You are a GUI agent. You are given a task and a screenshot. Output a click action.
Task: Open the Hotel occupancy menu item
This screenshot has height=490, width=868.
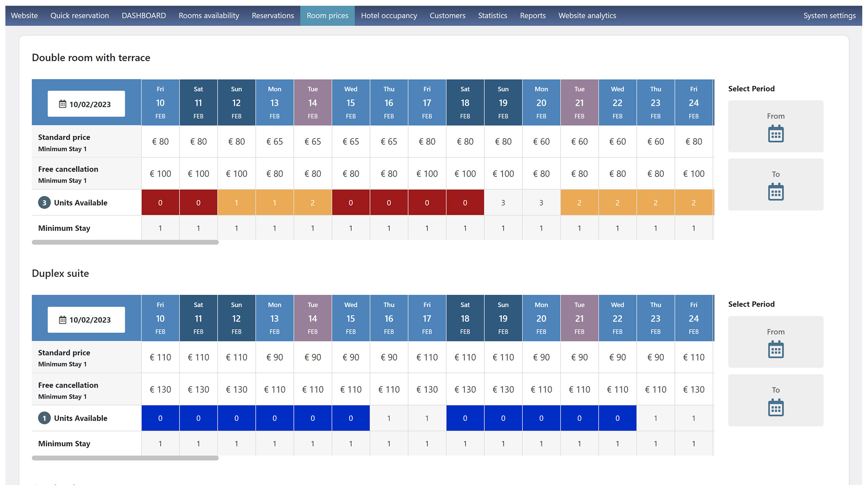click(389, 16)
